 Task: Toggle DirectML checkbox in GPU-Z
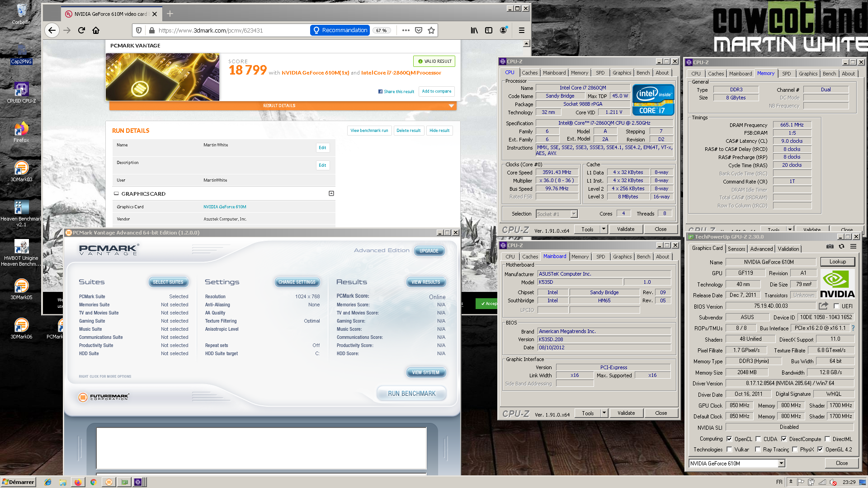[827, 439]
